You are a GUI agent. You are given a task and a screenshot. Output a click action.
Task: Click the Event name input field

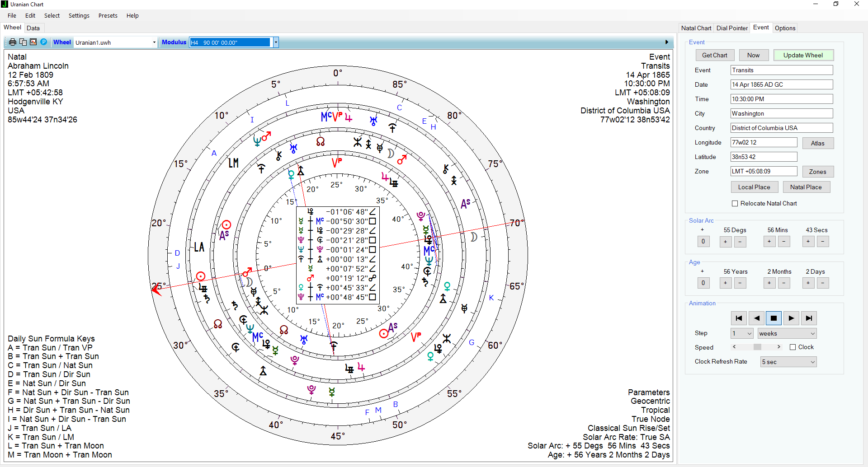coord(782,70)
